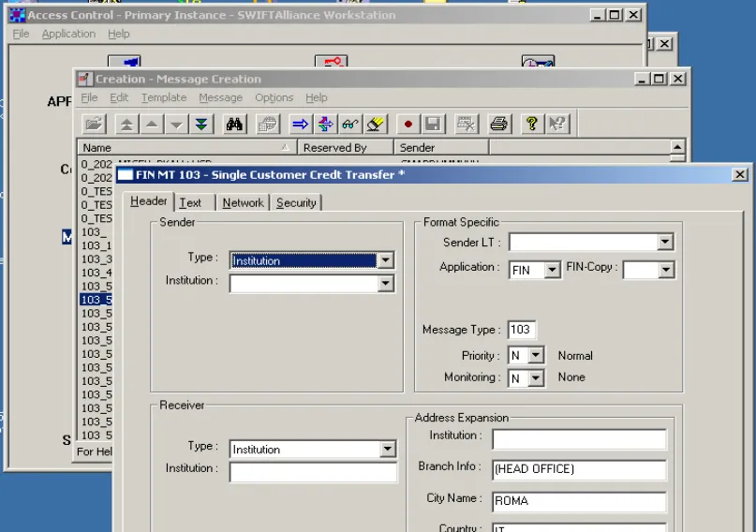Click the green double down arrow icon

[x=201, y=124]
